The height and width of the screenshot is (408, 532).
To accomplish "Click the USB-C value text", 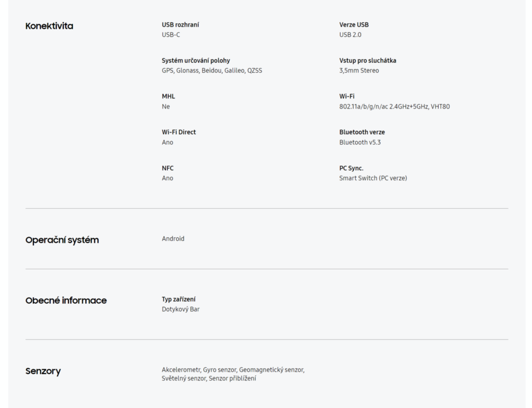I will [x=171, y=35].
